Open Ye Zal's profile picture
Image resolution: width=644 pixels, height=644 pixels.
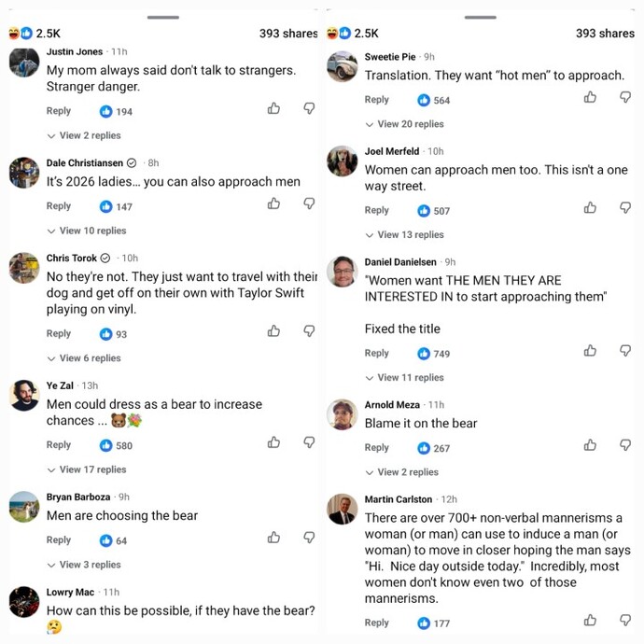pos(24,396)
